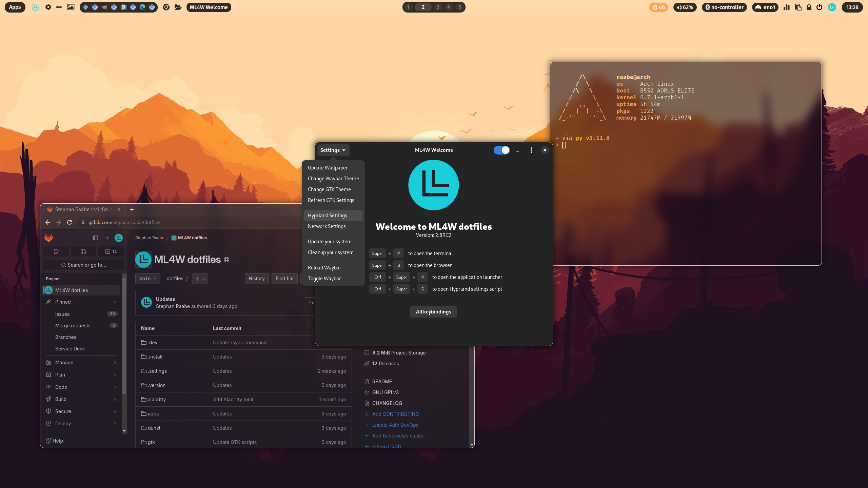Collapse the Pinned section in GitLab sidebar
The image size is (868, 488).
pyautogui.click(x=115, y=302)
